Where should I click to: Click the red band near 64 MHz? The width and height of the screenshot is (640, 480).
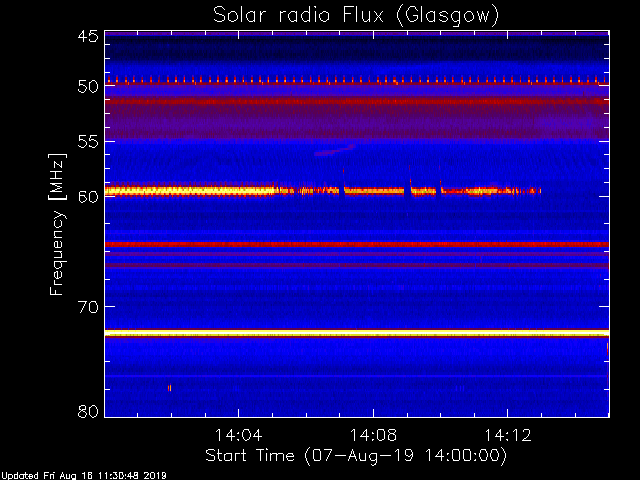point(357,244)
